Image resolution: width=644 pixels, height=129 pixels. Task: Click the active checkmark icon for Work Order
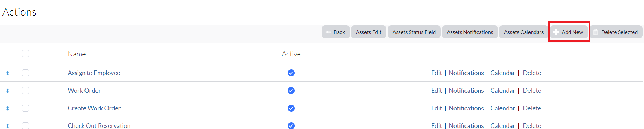(x=291, y=91)
